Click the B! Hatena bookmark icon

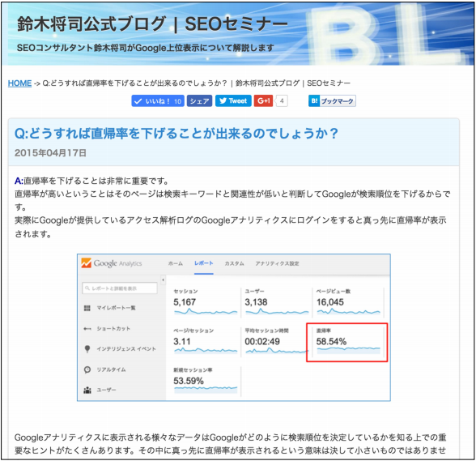click(x=314, y=101)
